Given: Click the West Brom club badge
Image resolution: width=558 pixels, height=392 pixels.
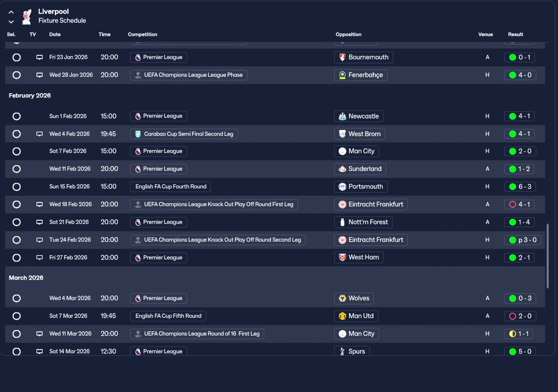Looking at the screenshot, I should click(342, 134).
